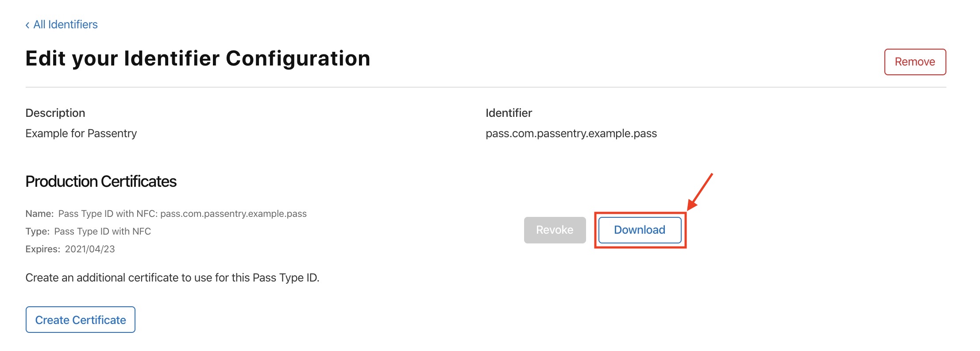Select the Example for Passentry description text

click(x=81, y=133)
